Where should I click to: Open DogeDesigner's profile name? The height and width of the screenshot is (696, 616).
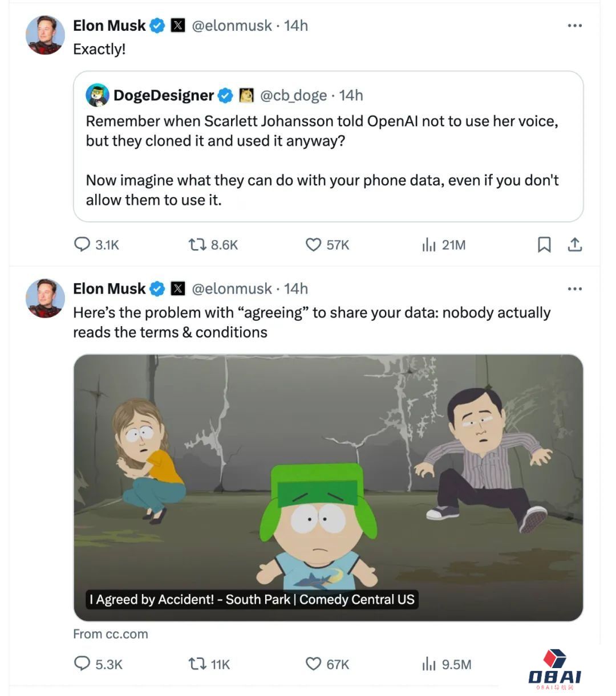point(163,95)
